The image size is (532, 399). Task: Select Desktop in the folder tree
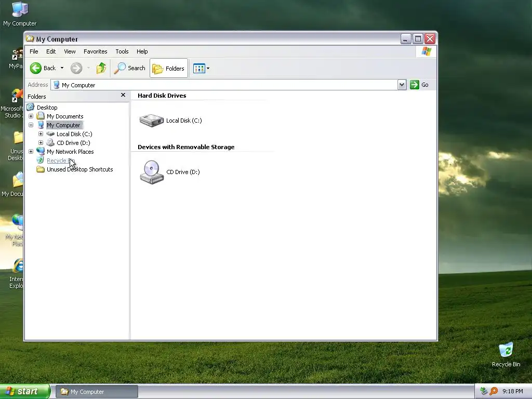[47, 108]
